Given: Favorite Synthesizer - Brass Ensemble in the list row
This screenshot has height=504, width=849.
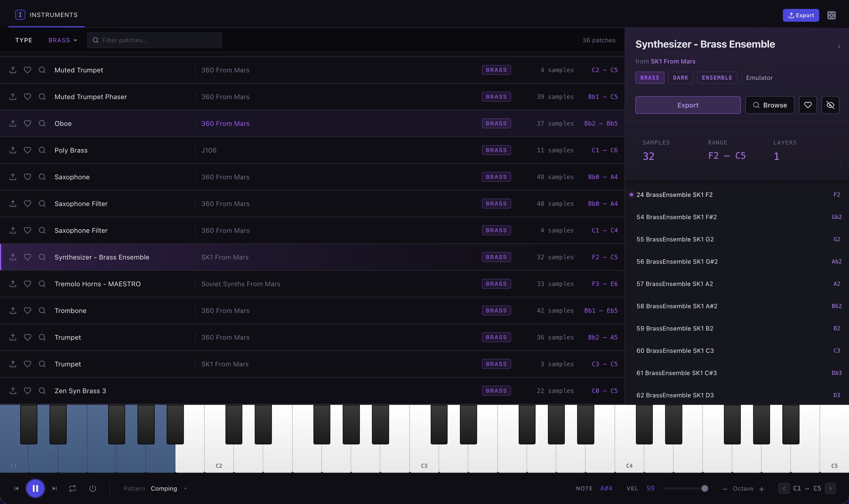Looking at the screenshot, I should pyautogui.click(x=28, y=257).
